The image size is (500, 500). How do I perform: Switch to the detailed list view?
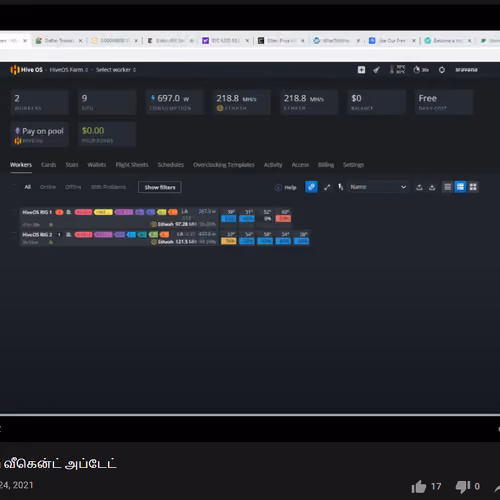point(460,187)
